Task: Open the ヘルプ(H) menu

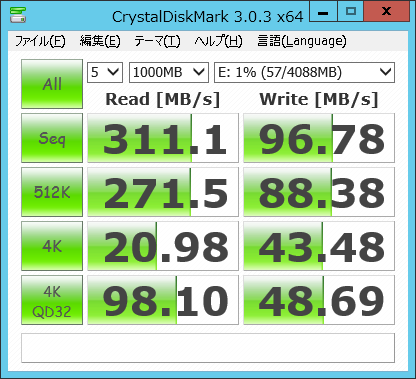Action: coord(218,41)
